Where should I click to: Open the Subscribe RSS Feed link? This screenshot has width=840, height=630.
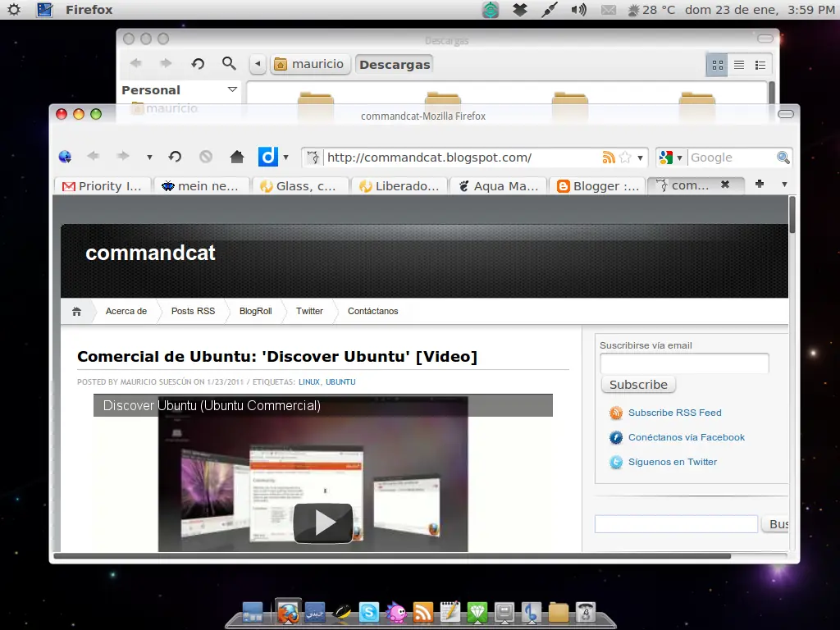pos(674,413)
